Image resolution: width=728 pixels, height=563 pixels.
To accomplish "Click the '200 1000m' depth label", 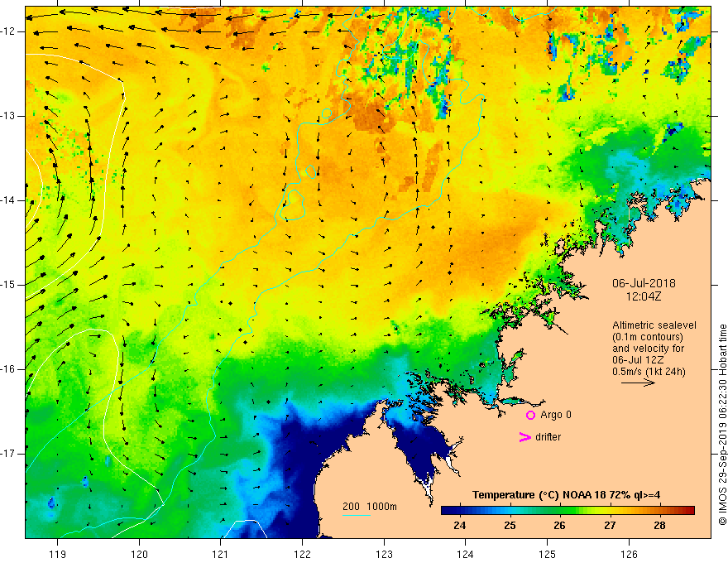I will pyautogui.click(x=370, y=507).
